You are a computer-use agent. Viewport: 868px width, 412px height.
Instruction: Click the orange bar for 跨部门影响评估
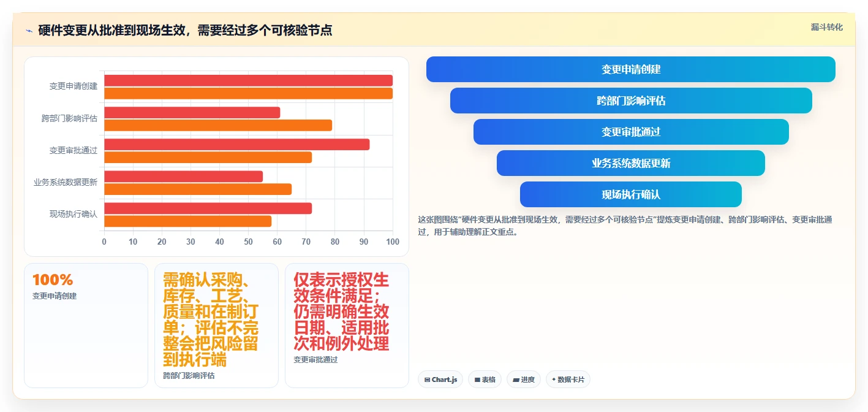[218, 125]
